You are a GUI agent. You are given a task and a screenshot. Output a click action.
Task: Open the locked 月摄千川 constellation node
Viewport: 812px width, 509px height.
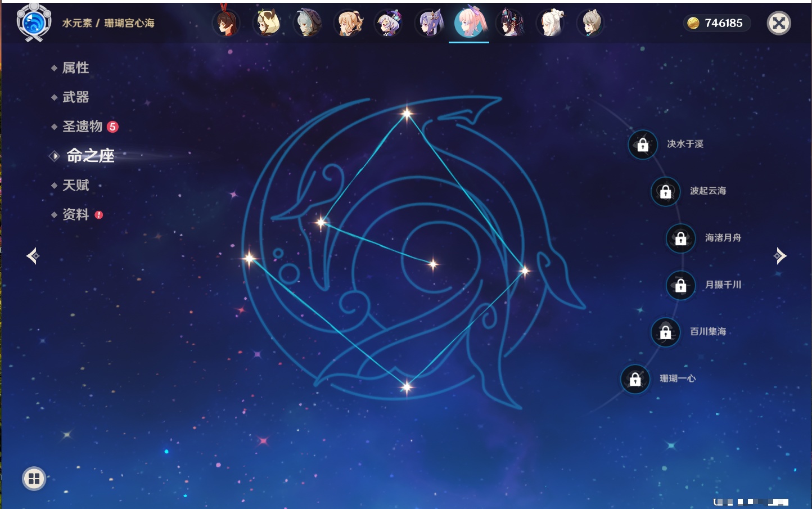coord(681,286)
